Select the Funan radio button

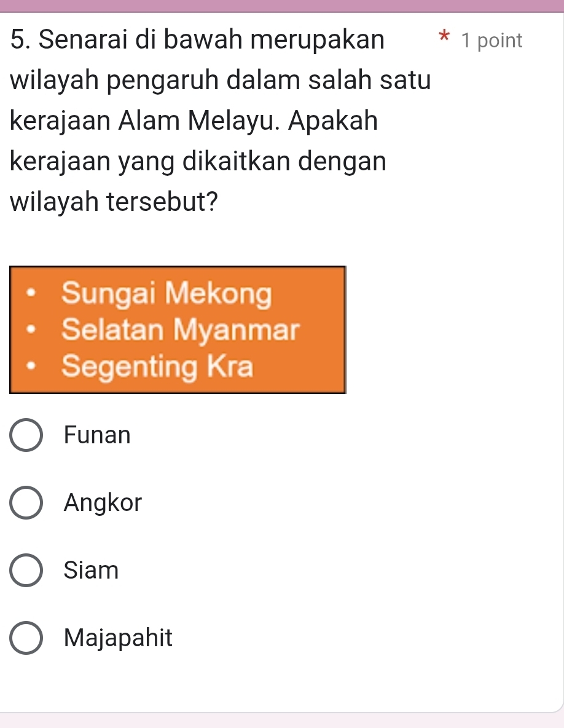(26, 436)
